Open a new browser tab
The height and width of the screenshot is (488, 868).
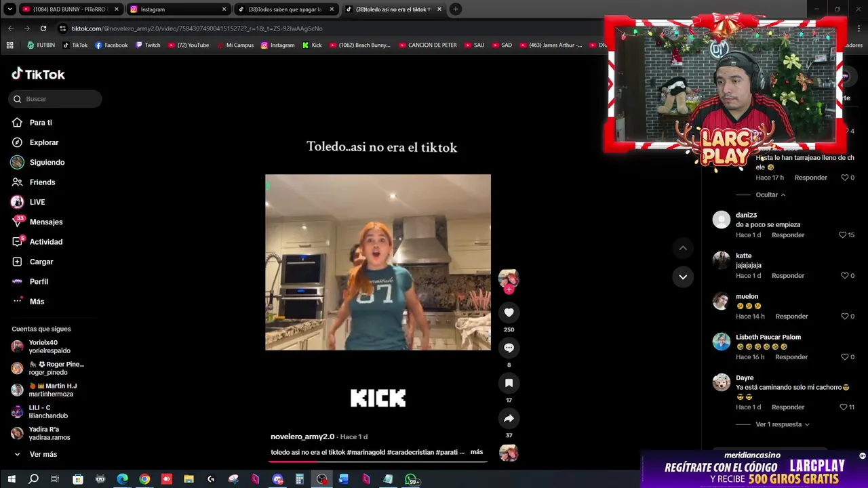click(x=456, y=9)
